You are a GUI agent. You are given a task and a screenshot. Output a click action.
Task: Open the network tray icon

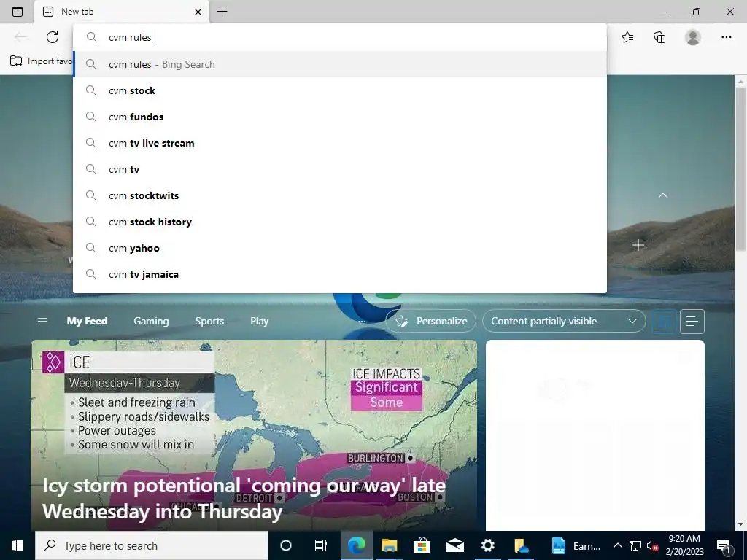tap(635, 545)
